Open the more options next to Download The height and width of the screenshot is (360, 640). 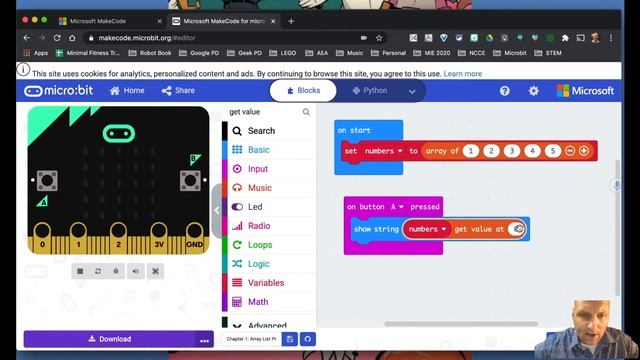click(204, 340)
